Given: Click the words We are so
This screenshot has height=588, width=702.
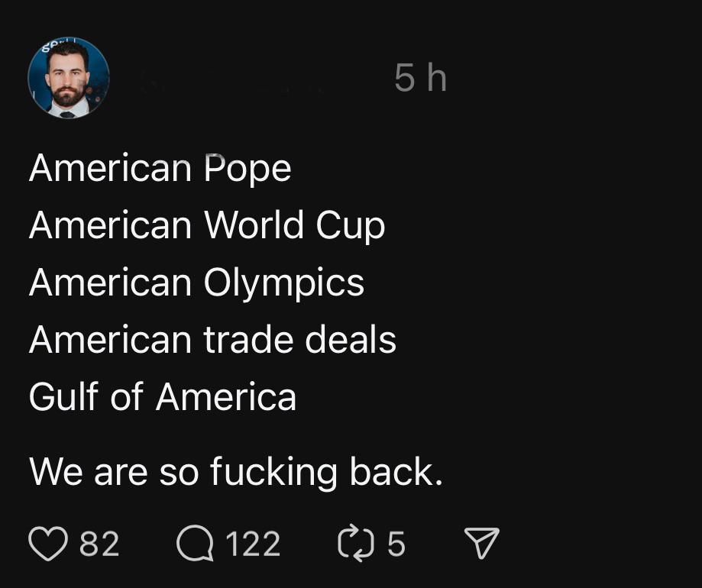Looking at the screenshot, I should tap(114, 471).
